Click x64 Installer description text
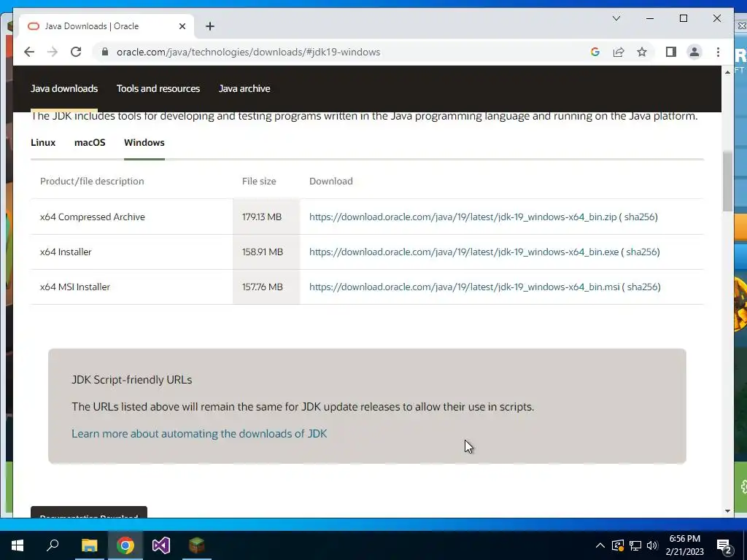Screen dimensions: 747x560 [x=66, y=252]
